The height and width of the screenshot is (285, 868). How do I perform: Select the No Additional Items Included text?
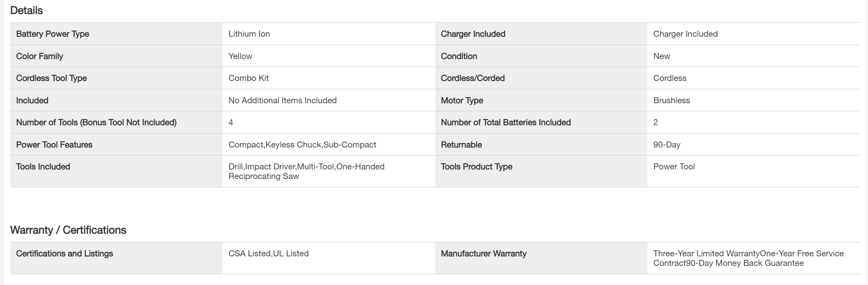(282, 100)
